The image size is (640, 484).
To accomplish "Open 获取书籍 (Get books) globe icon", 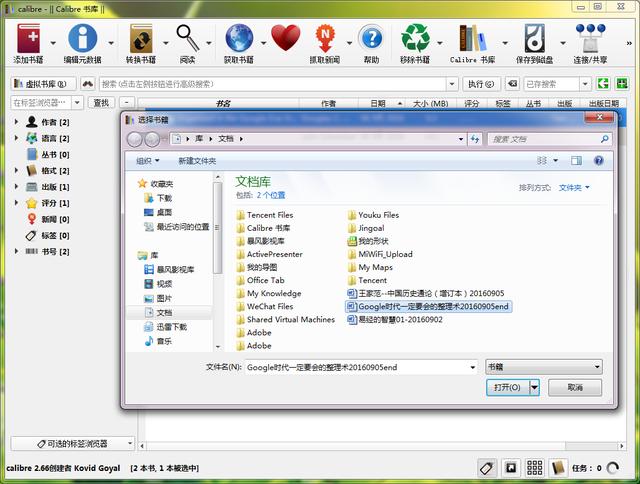I will (239, 38).
